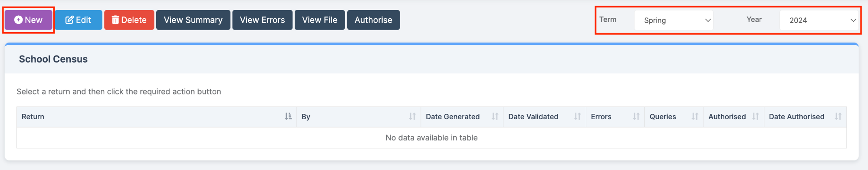Click the View Summary button
The image size is (868, 170).
point(193,20)
